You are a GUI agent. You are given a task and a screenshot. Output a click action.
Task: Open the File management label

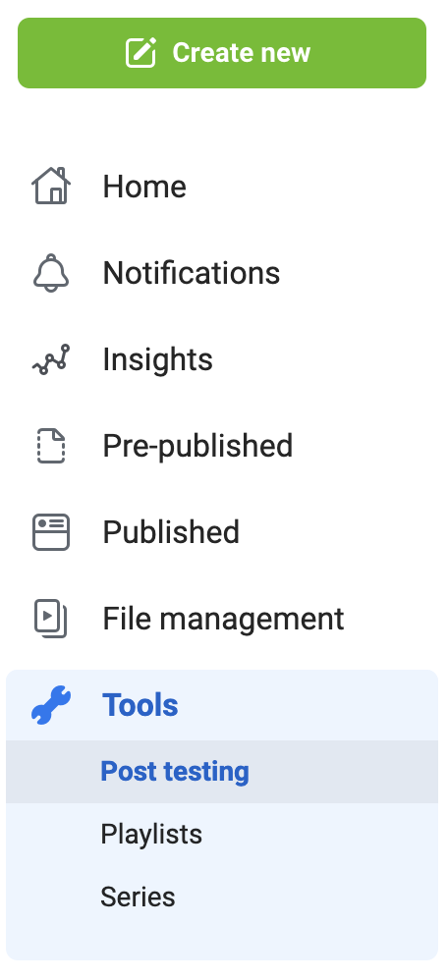pyautogui.click(x=223, y=618)
